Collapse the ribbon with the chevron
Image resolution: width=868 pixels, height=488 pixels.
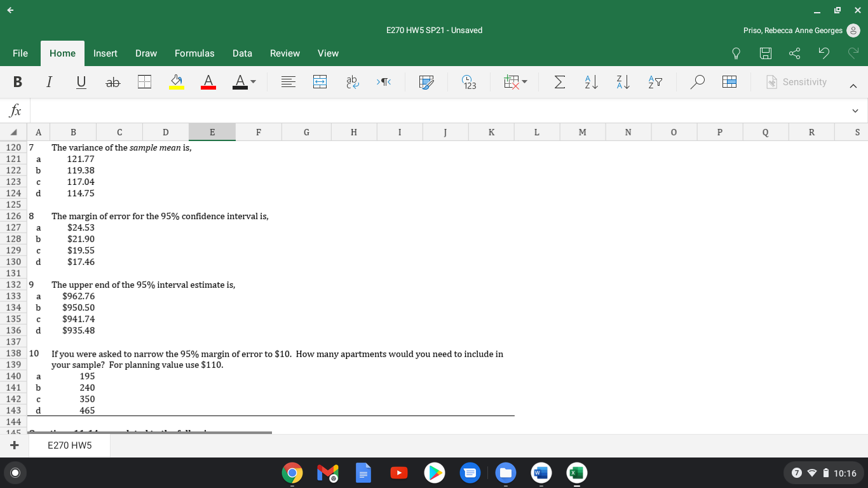[853, 85]
